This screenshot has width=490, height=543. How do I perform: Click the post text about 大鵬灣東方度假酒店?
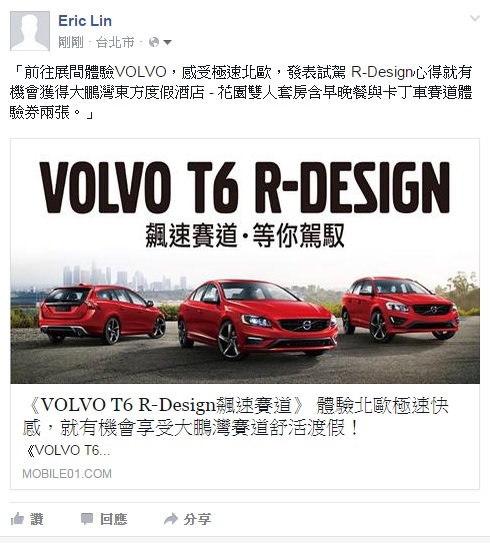coord(241,92)
